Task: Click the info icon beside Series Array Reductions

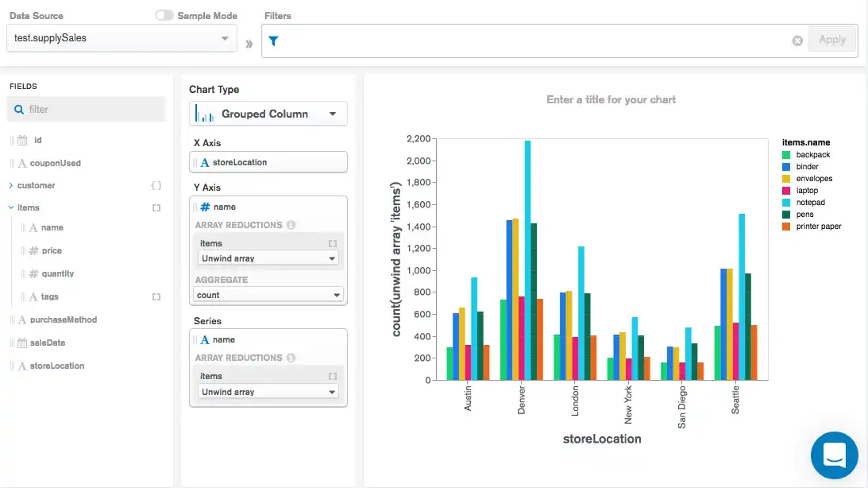Action: click(x=291, y=358)
